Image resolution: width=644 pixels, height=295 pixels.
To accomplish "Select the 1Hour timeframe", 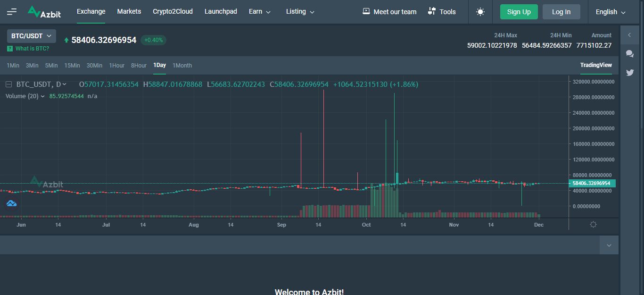I will [x=117, y=66].
